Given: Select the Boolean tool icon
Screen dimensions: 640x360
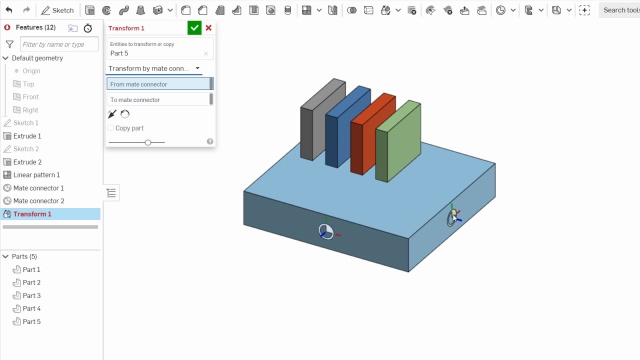Looking at the screenshot, I should tap(351, 10).
